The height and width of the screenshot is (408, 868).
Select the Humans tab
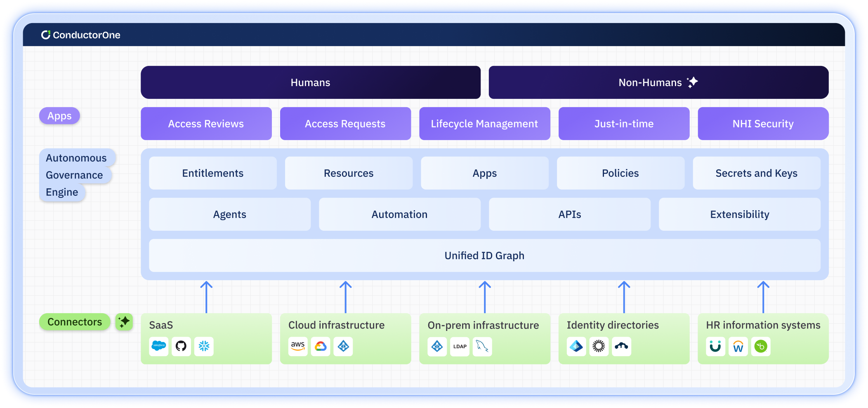point(310,82)
